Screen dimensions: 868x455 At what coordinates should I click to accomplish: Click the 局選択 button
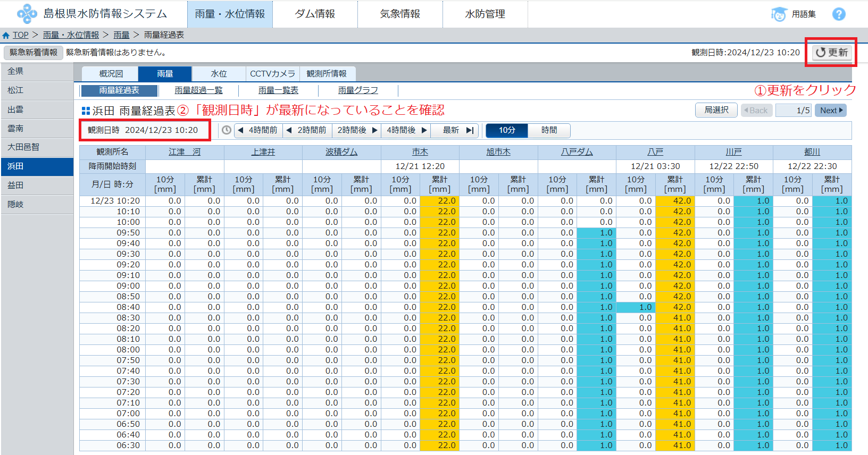click(716, 110)
